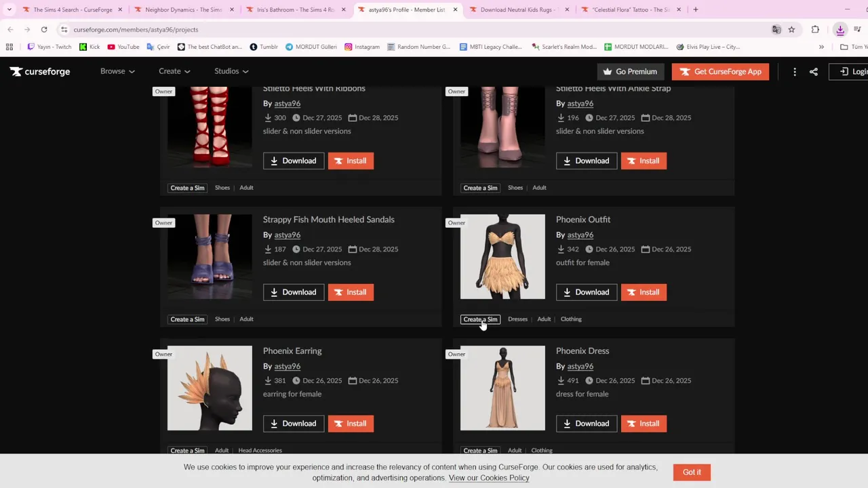Open Phoenix Outfit project title
868x488 pixels.
583,220
